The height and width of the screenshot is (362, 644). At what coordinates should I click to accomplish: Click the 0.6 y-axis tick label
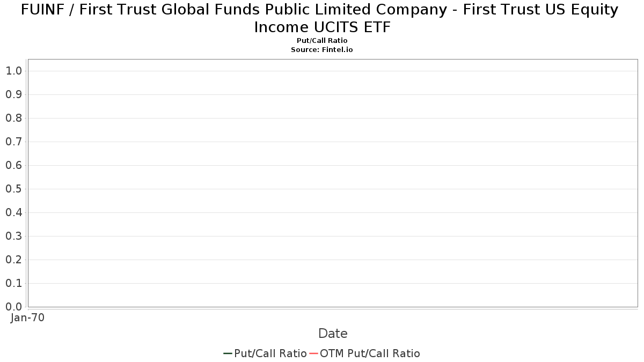click(x=13, y=165)
